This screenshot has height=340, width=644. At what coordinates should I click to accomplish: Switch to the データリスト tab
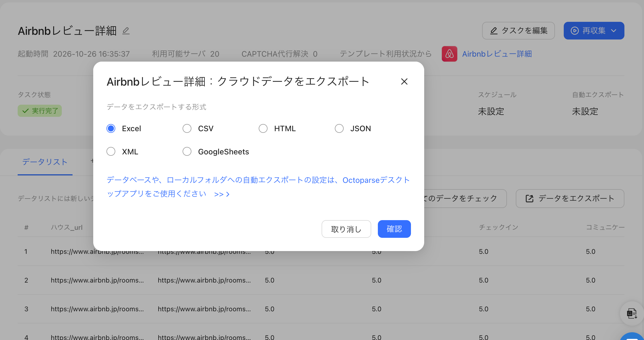click(x=45, y=162)
